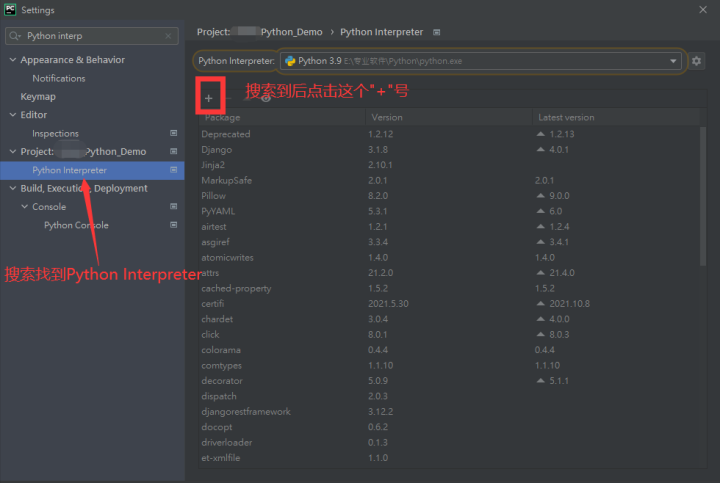The height and width of the screenshot is (483, 720).
Task: Select the click package row
Action: coord(449,335)
